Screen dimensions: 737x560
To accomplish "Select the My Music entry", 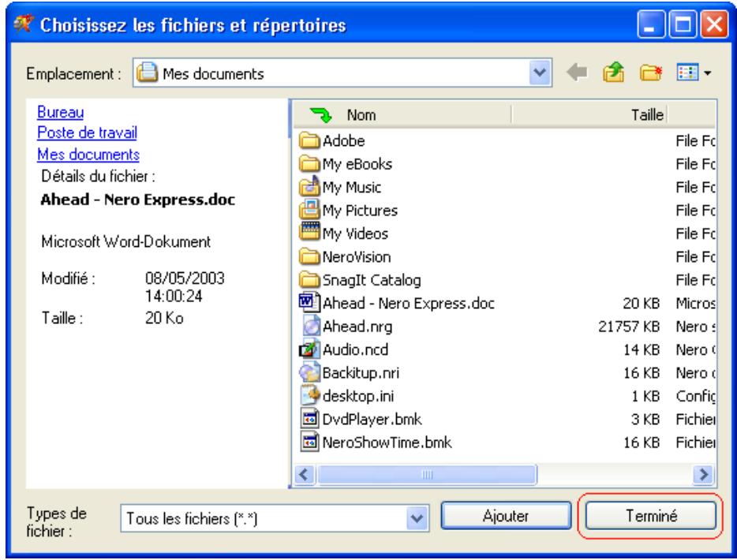I will [x=352, y=187].
